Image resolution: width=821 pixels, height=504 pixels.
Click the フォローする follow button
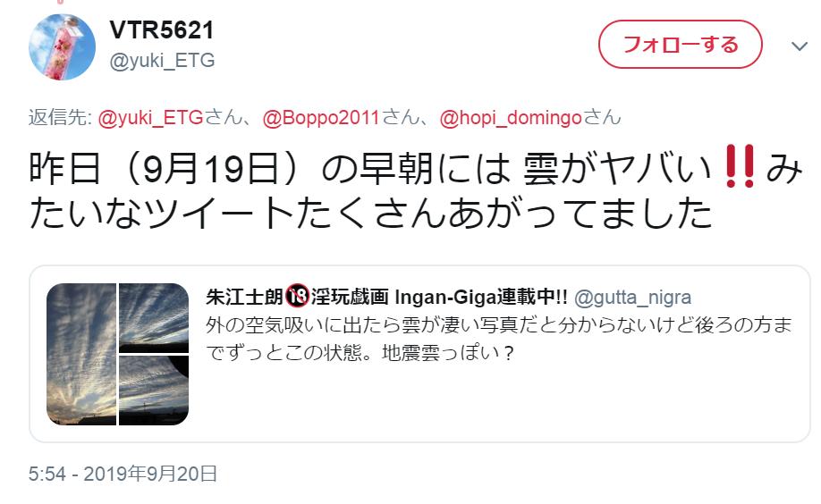tap(681, 45)
